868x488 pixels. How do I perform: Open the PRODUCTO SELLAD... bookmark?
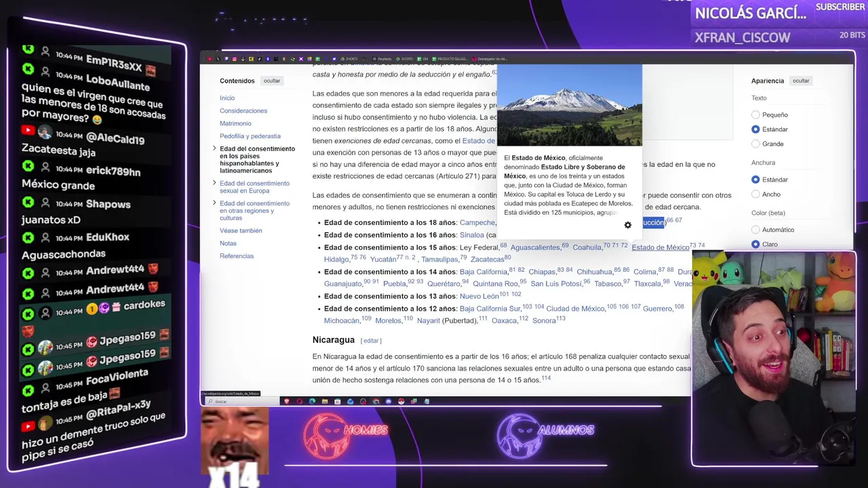click(448, 59)
